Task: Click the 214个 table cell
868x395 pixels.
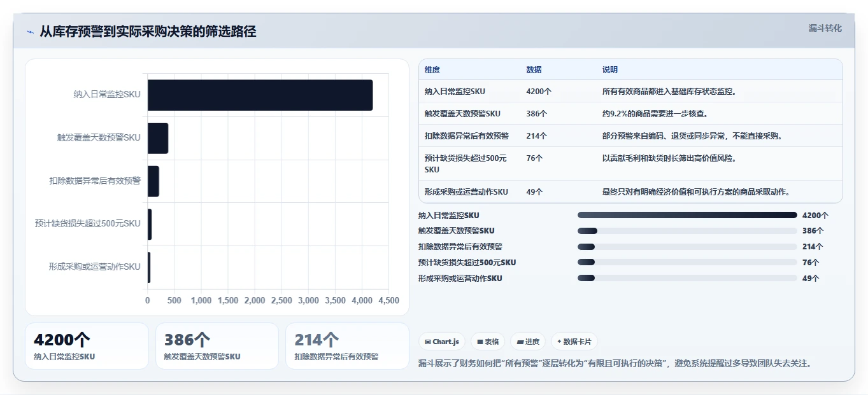Action: point(537,136)
